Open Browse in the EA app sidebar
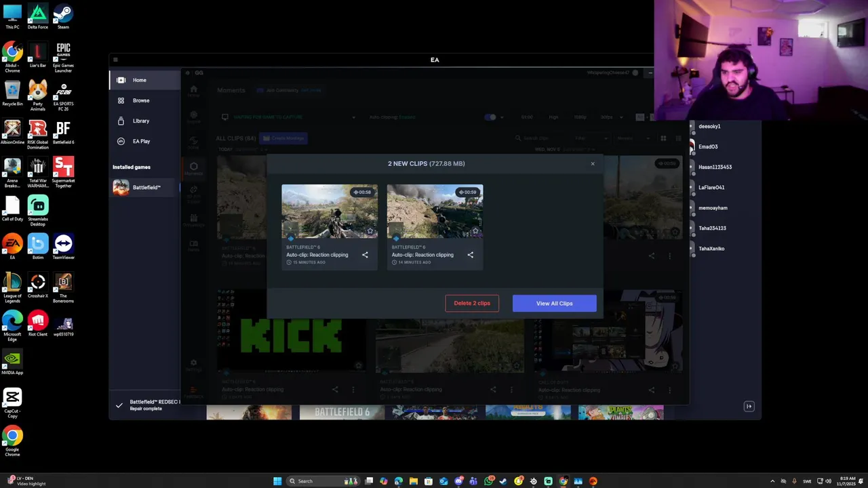 tap(144, 100)
